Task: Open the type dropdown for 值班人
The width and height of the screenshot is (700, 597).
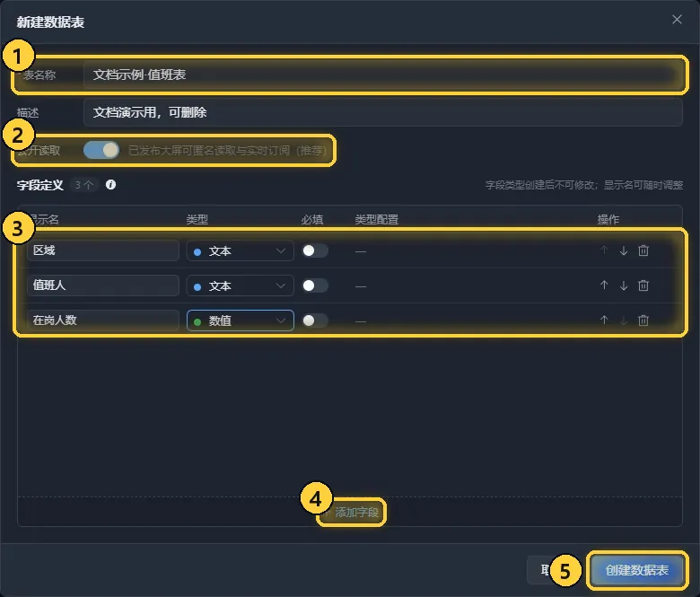Action: 241,285
